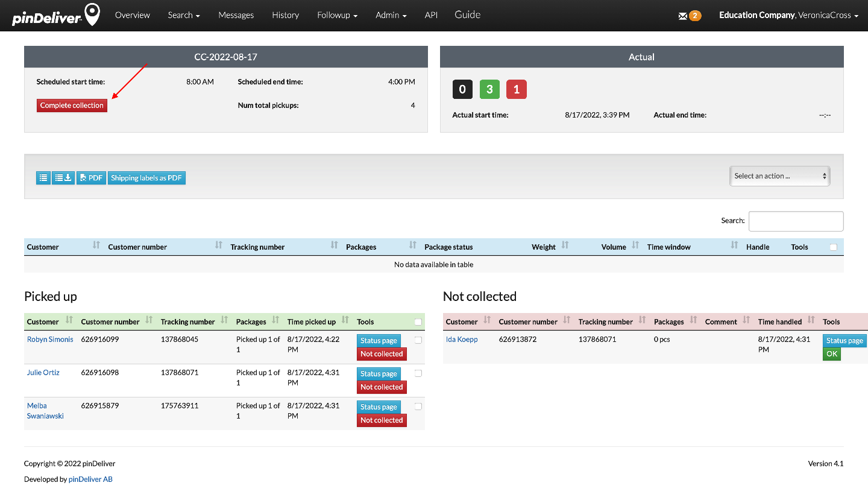Check the box for Julie Ortiz row
Image resolution: width=868 pixels, height=500 pixels.
[418, 373]
